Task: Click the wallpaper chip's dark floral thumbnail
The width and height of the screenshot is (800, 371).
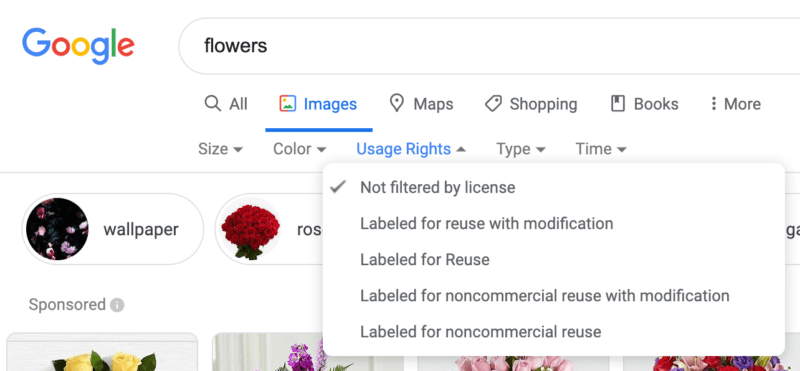Action: pos(57,229)
